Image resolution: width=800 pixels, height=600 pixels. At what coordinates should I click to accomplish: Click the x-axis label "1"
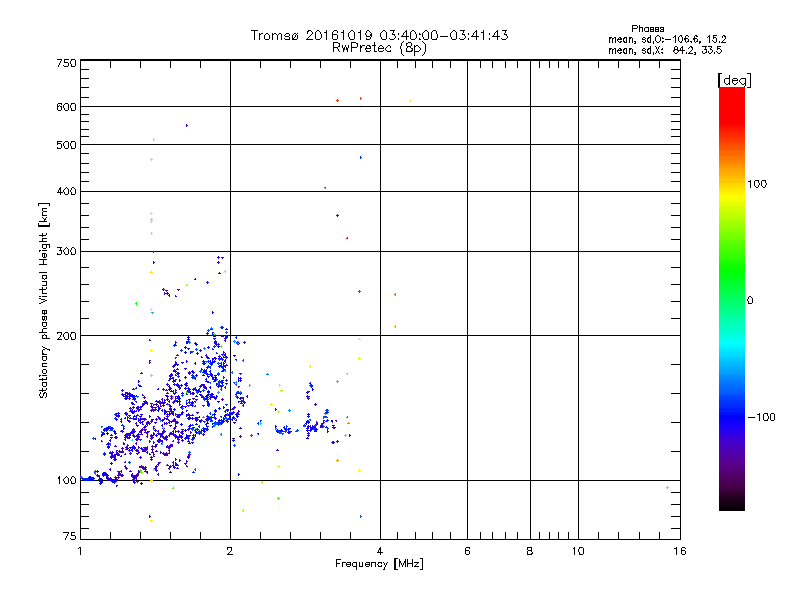pos(80,551)
